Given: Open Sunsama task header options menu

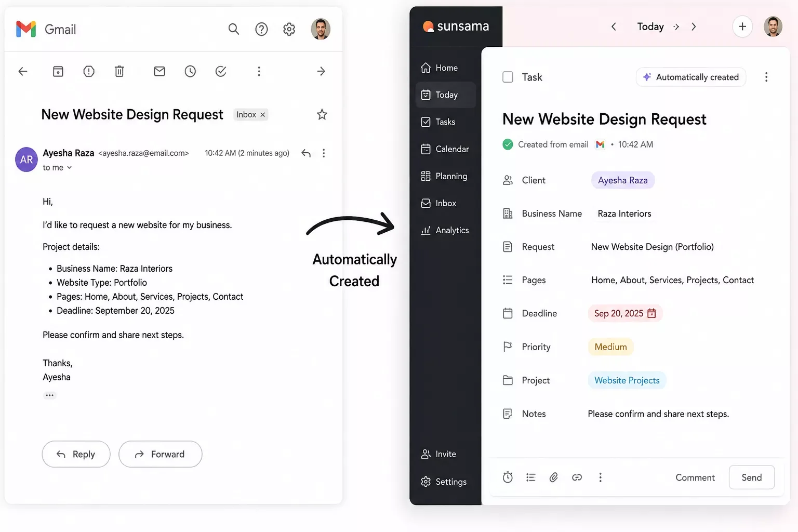Looking at the screenshot, I should (766, 77).
